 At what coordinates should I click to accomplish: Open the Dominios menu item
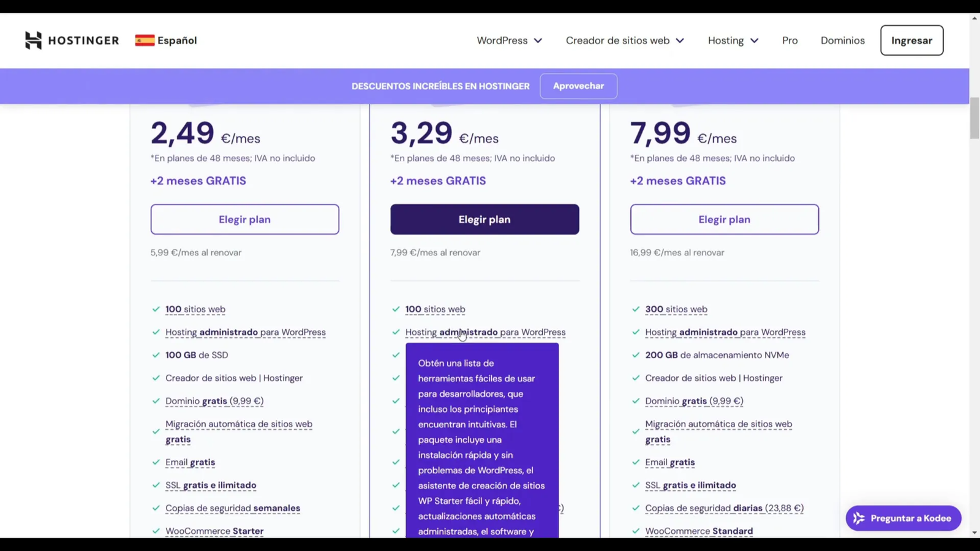click(x=842, y=40)
